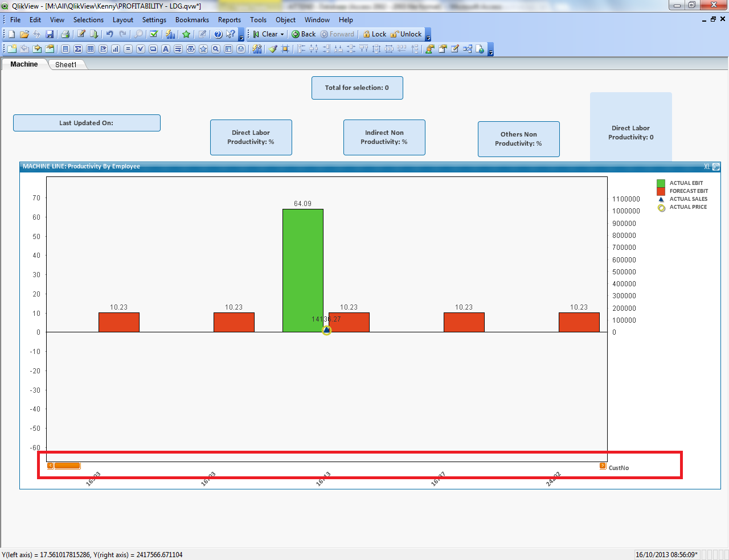The width and height of the screenshot is (729, 560).
Task: Open the Bookmarks menu
Action: [192, 19]
